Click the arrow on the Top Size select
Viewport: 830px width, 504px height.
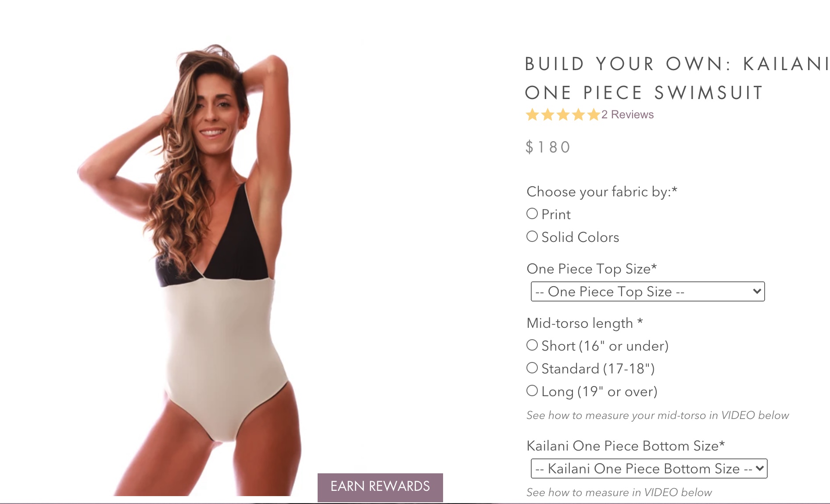757,291
